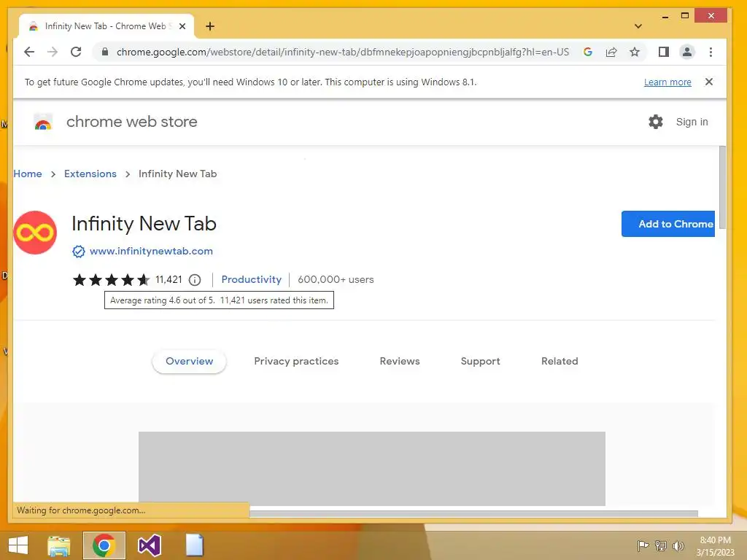Image resolution: width=747 pixels, height=560 pixels.
Task: Click the volume speaker tray icon
Action: tap(678, 545)
